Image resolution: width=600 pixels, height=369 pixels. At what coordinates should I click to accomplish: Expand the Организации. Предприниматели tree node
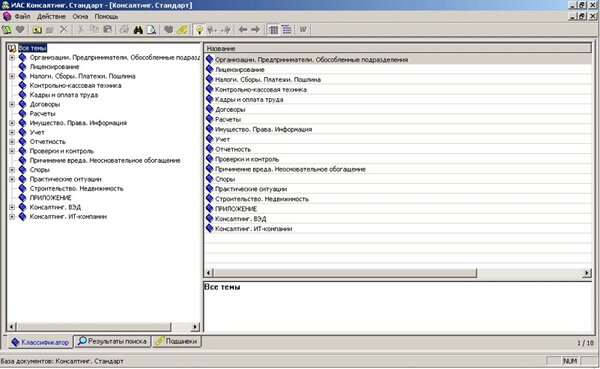click(x=12, y=57)
